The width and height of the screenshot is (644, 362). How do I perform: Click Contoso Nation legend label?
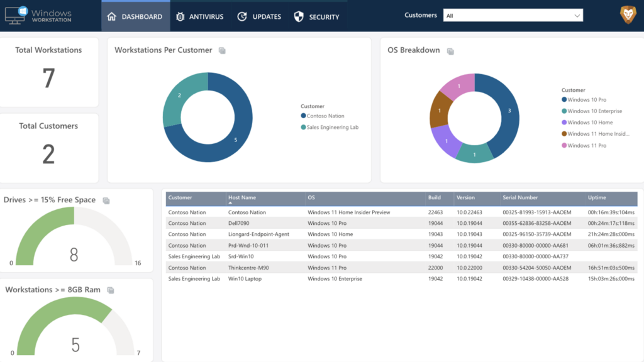pos(325,116)
